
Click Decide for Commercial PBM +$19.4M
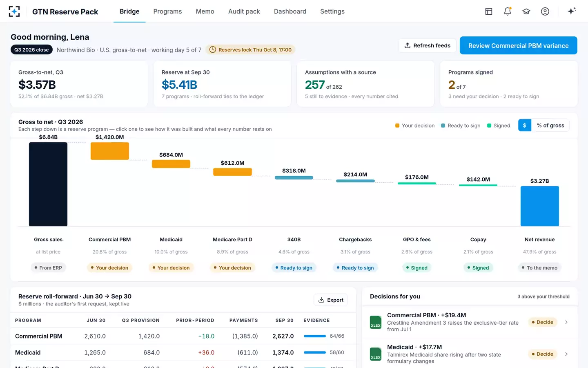click(x=542, y=322)
